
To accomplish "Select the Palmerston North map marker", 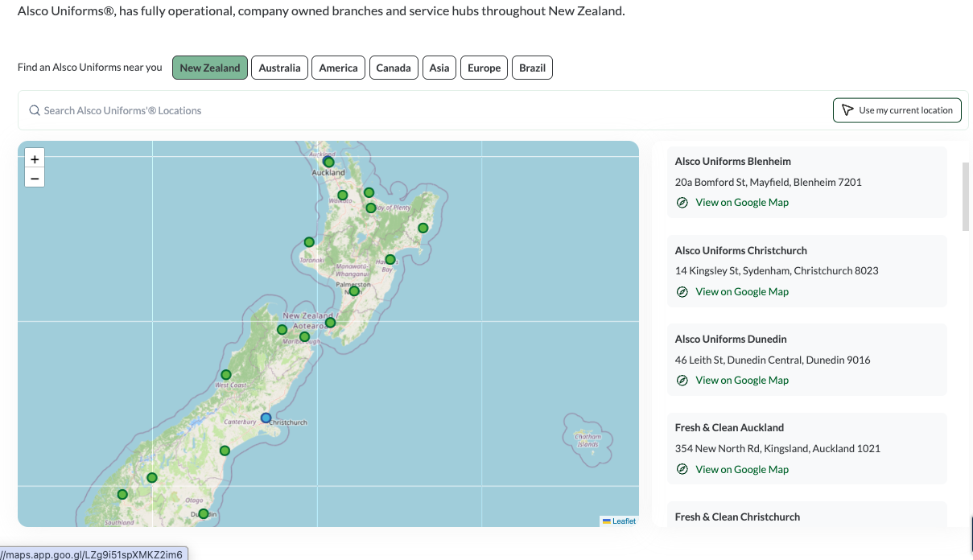I will pyautogui.click(x=353, y=290).
